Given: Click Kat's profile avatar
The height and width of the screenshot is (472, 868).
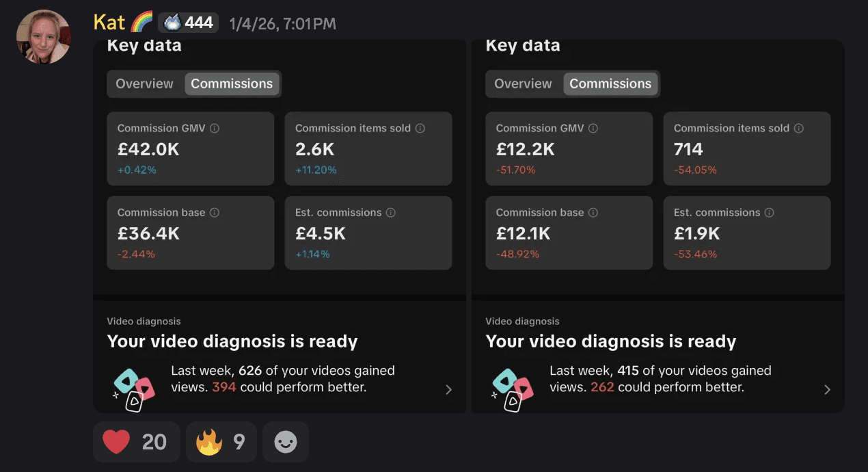Looking at the screenshot, I should click(x=43, y=36).
